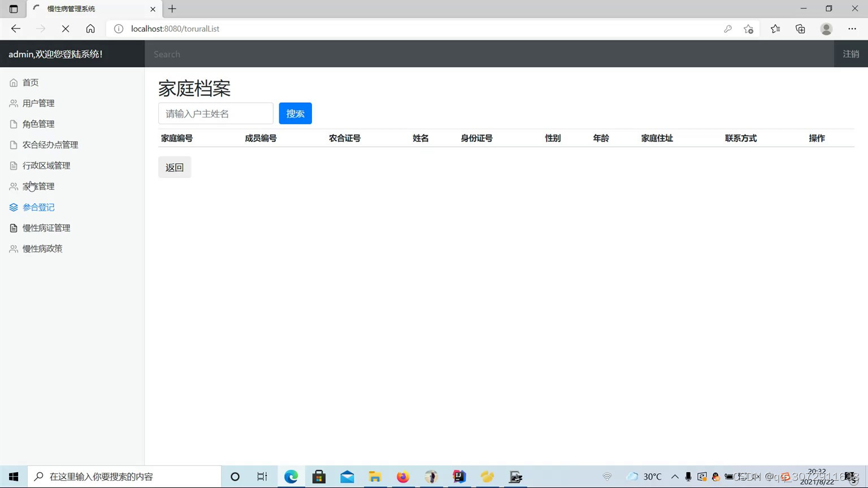Screen dimensions: 868x488
Task: Open 慢性病证管理 in the sidebar
Action: point(46,228)
